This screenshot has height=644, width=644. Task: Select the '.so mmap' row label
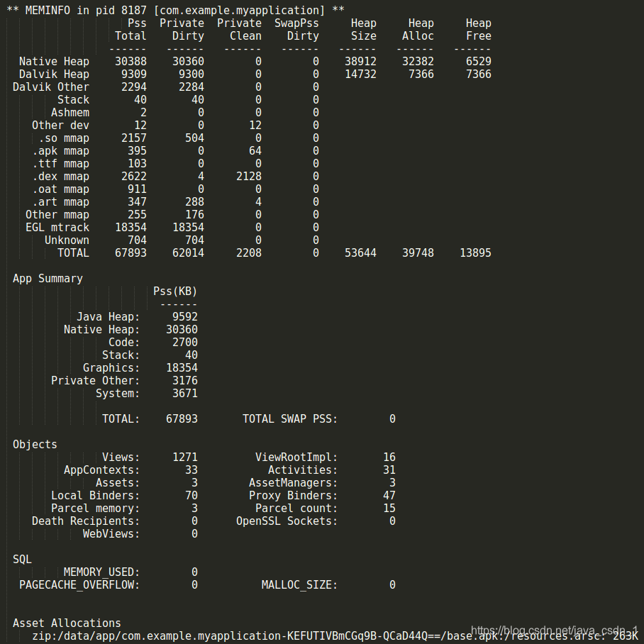pyautogui.click(x=64, y=138)
